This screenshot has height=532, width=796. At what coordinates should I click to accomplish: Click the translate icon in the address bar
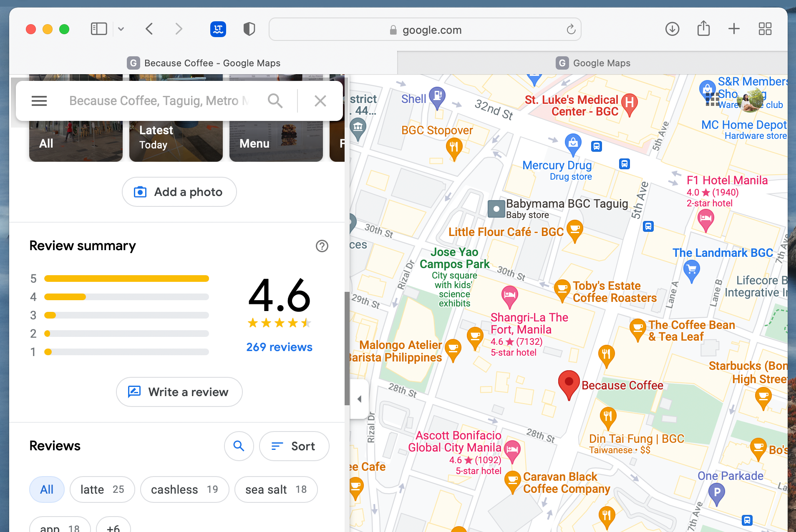[218, 29]
